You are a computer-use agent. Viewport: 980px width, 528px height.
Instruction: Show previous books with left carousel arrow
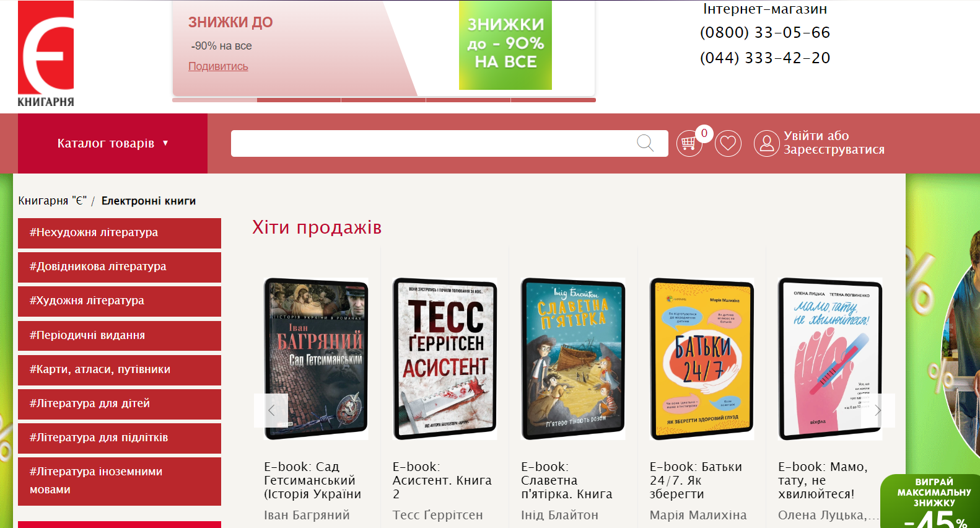tap(271, 410)
